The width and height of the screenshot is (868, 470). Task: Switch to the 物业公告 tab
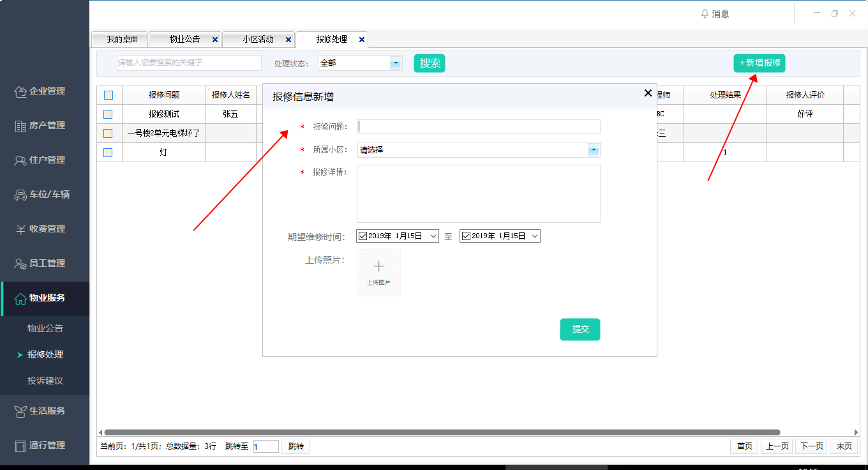184,40
